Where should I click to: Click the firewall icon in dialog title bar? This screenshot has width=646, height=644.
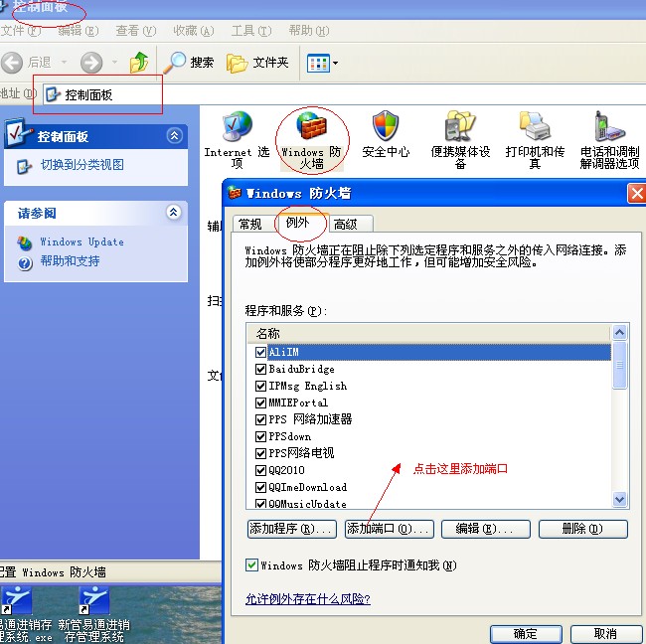click(235, 193)
